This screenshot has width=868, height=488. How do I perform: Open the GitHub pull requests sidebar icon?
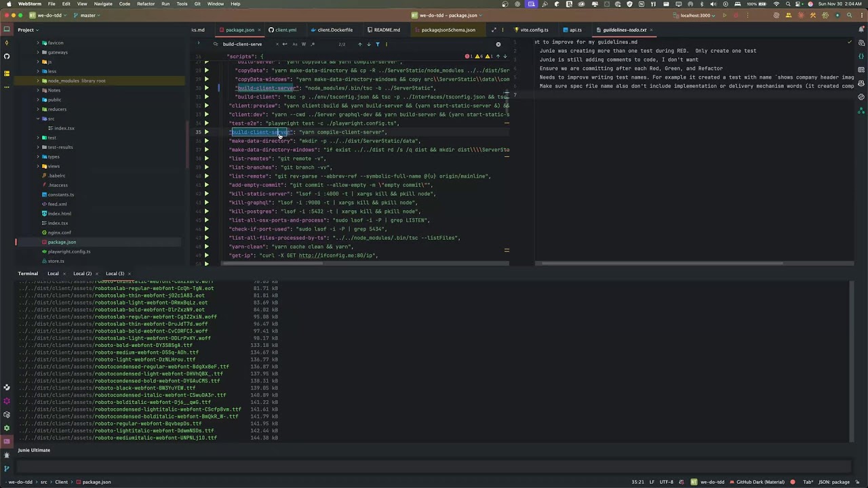7,56
